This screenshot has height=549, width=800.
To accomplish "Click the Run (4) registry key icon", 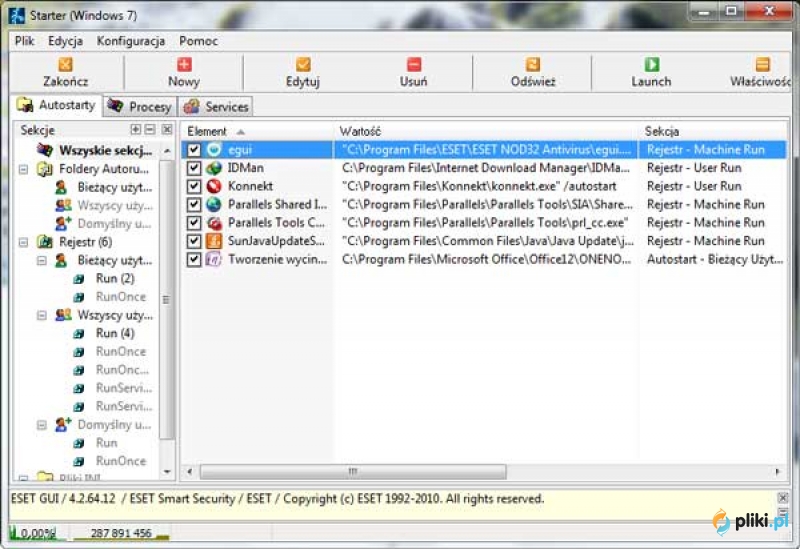I will click(79, 334).
